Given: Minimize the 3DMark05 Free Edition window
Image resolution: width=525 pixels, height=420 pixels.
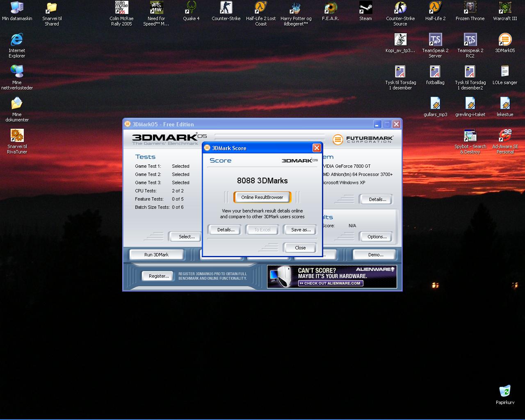Looking at the screenshot, I should pos(377,124).
